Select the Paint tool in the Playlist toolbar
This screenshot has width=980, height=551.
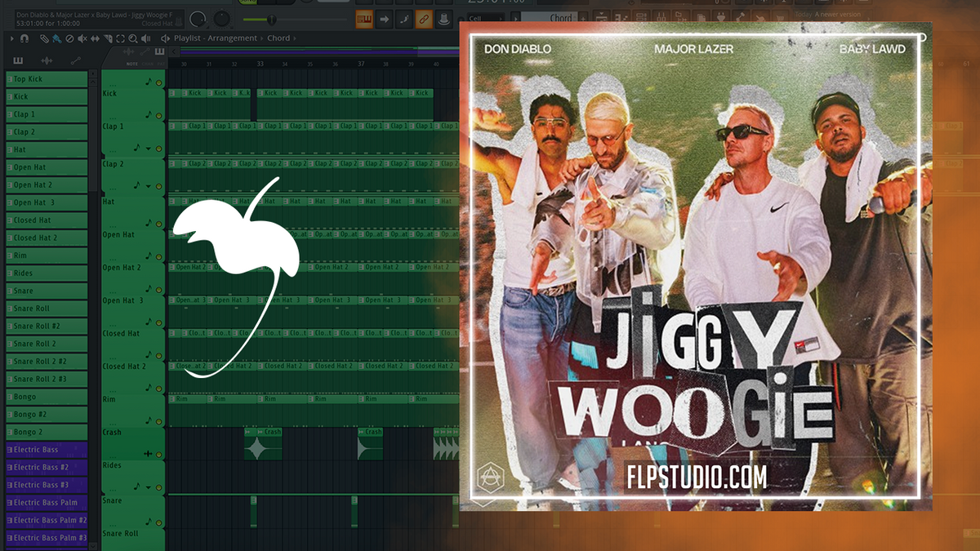[56, 38]
